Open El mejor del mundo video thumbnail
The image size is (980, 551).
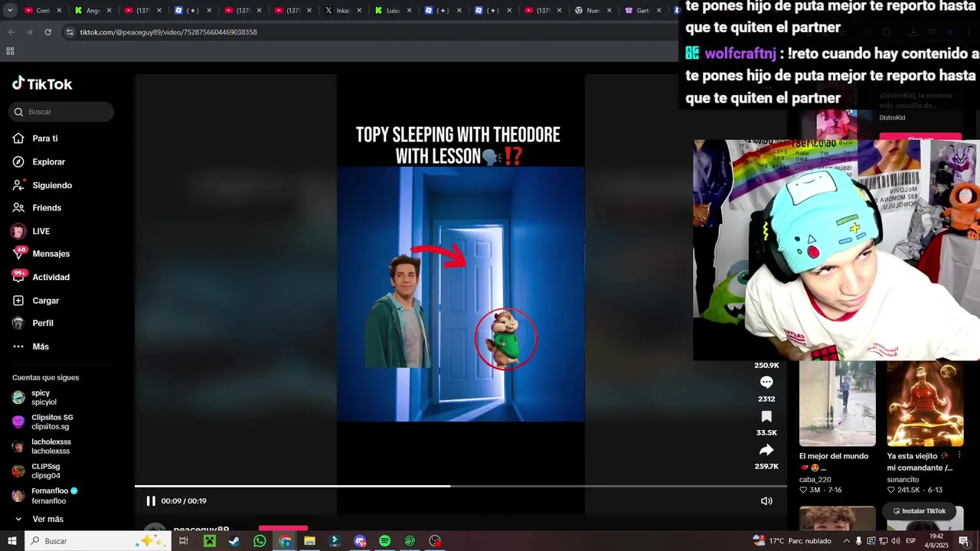(x=838, y=403)
